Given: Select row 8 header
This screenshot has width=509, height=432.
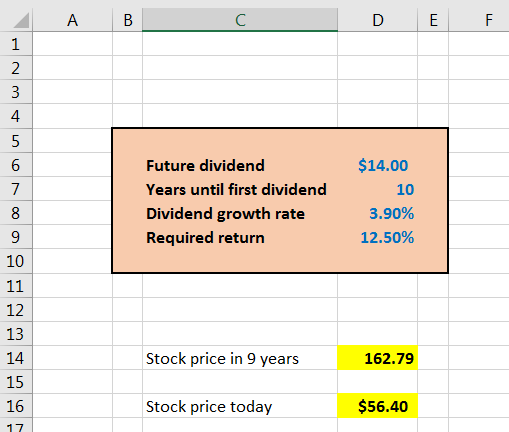Looking at the screenshot, I should pyautogui.click(x=16, y=213).
